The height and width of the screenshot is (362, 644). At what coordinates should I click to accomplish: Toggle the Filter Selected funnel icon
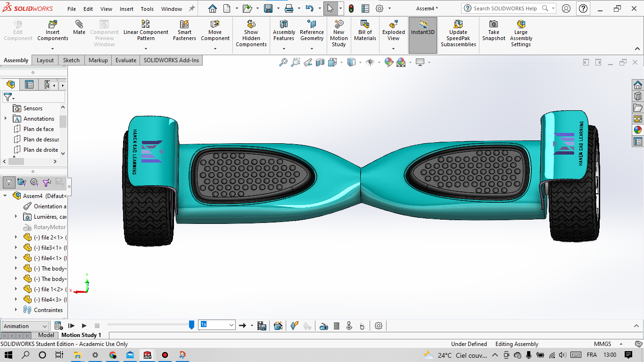point(46,182)
